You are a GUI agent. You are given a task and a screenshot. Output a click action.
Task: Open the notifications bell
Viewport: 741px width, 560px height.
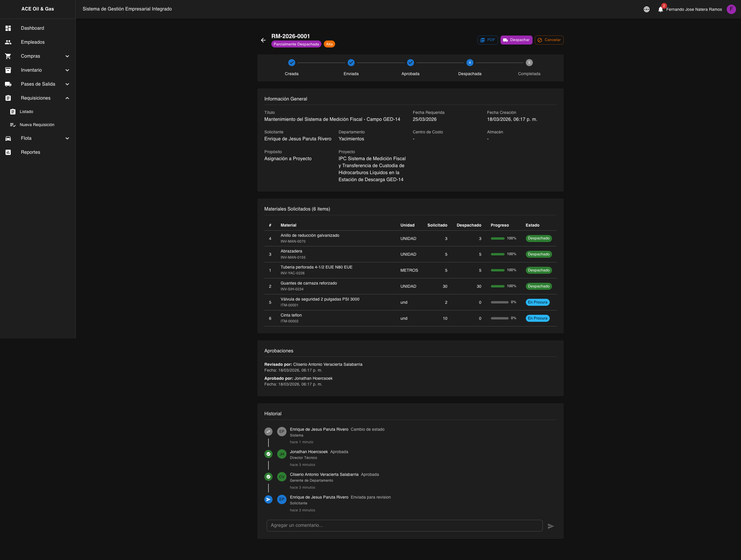[x=660, y=9]
